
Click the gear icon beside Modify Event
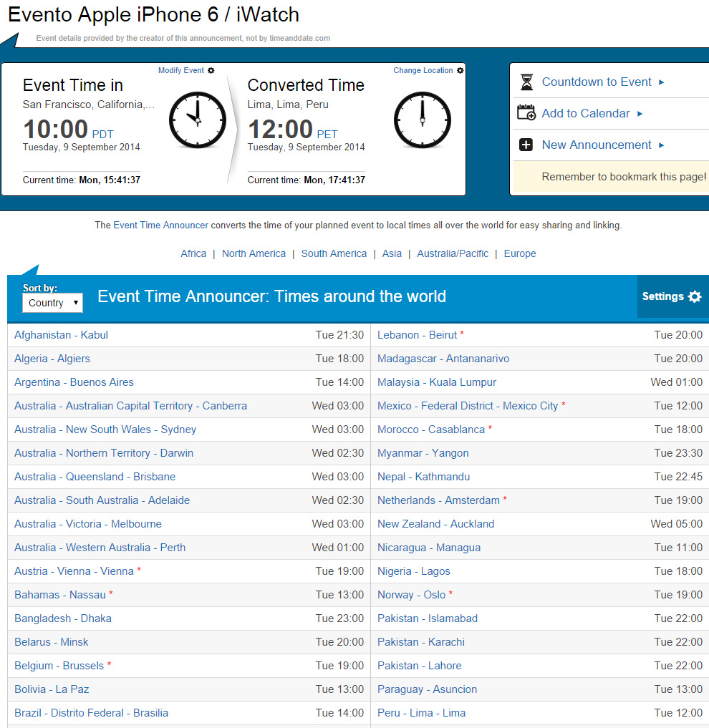[x=211, y=71]
